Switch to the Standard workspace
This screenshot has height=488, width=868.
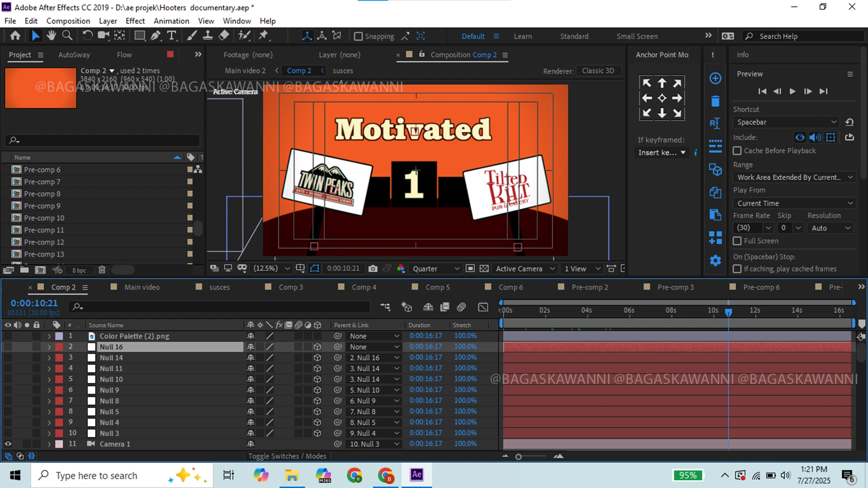point(574,36)
